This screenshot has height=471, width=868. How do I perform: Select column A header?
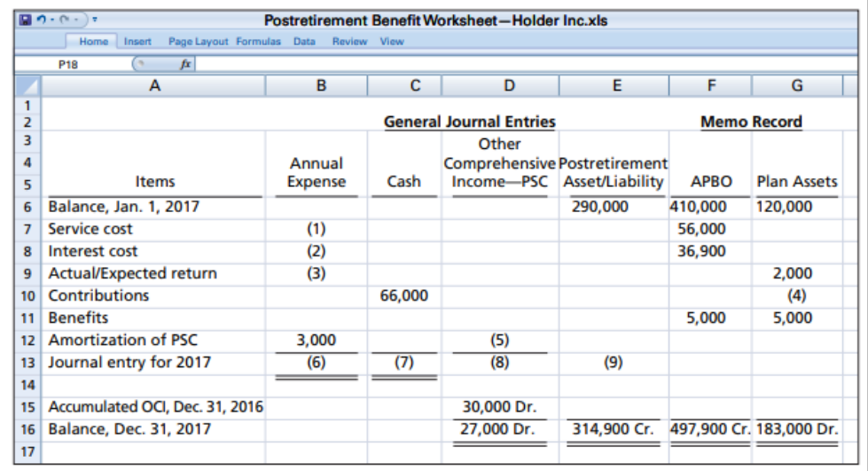coord(154,87)
